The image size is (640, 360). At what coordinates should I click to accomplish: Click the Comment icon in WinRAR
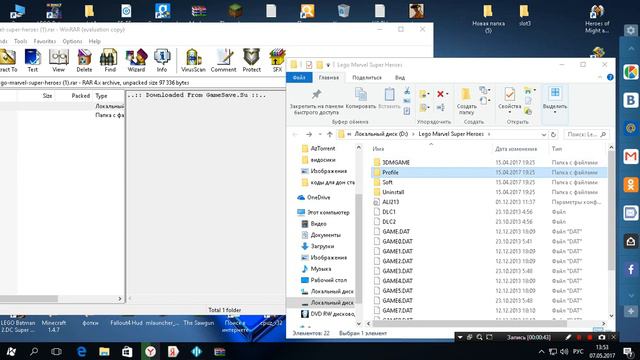[x=223, y=60]
